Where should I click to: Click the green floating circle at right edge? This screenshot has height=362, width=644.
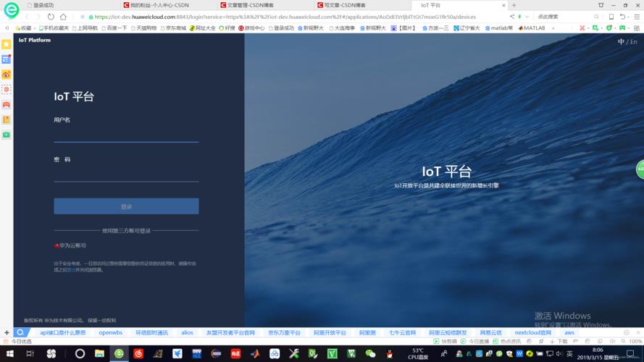tap(640, 170)
